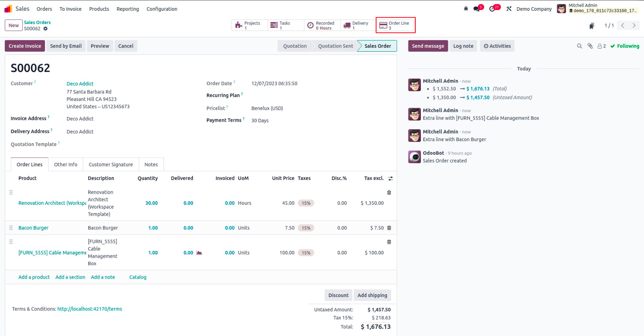
Task: Click the Discount button
Action: [339, 295]
